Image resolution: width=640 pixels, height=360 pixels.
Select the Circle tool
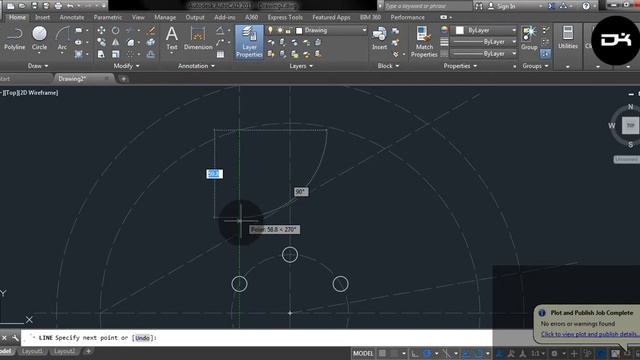click(x=39, y=38)
